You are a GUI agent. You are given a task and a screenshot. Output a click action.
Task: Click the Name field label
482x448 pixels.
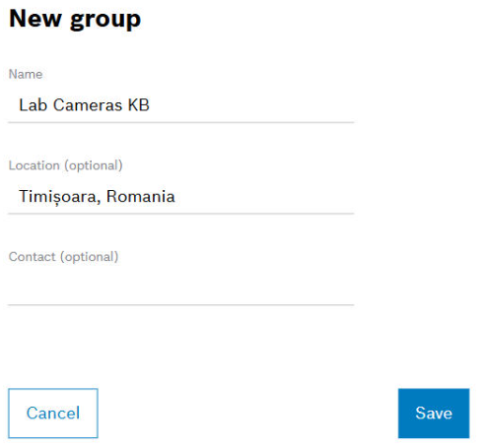tap(26, 74)
